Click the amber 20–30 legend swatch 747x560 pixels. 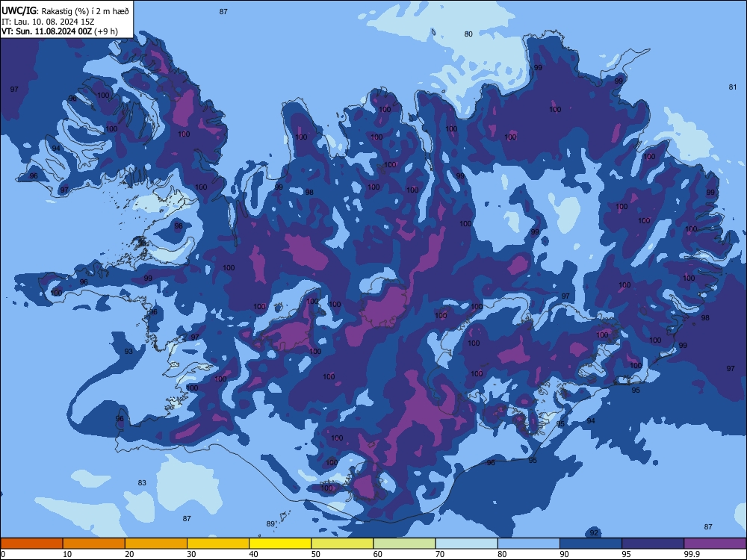[x=156, y=544]
